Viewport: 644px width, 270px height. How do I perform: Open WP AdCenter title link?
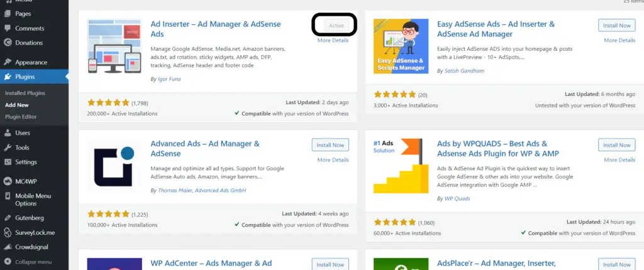(211, 264)
